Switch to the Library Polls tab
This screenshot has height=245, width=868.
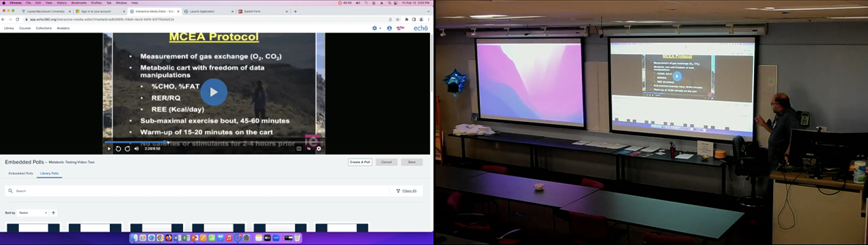click(x=49, y=173)
